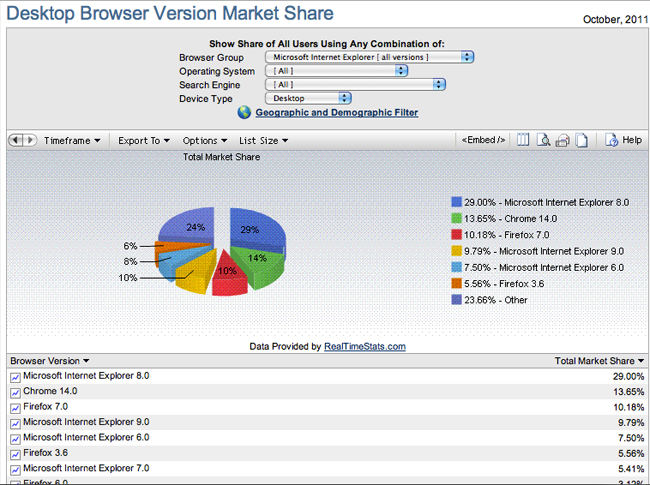Open the Device Type dropdown
Image resolution: width=650 pixels, height=485 pixels.
tap(308, 98)
